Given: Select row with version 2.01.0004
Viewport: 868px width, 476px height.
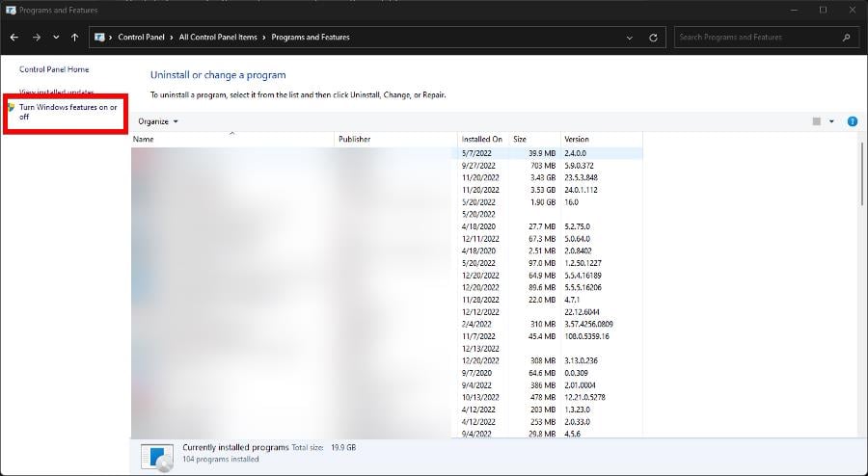Looking at the screenshot, I should 387,384.
